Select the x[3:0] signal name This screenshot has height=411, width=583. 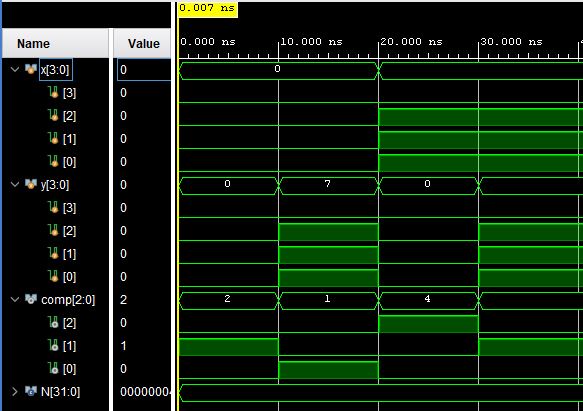point(55,70)
